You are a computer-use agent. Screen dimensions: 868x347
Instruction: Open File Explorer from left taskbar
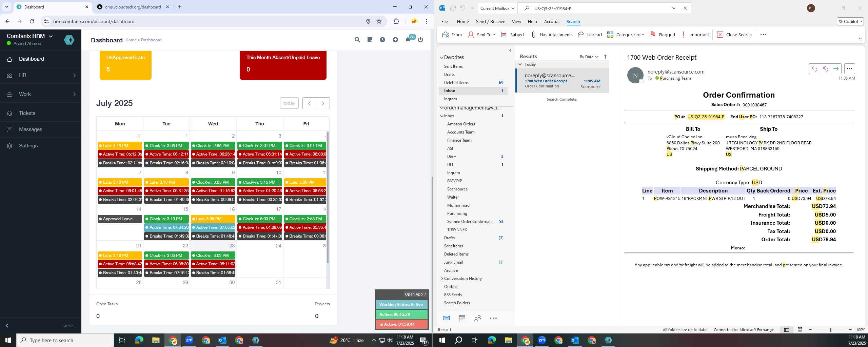156,340
